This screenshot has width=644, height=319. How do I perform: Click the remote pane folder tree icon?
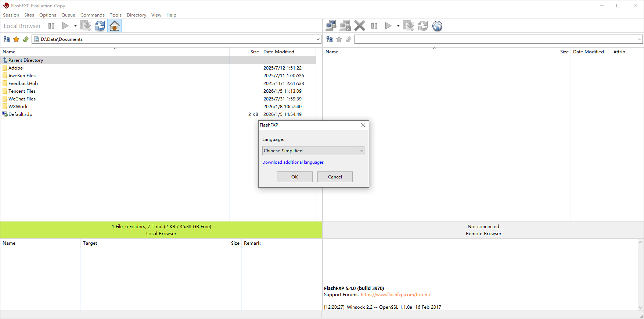tap(330, 39)
